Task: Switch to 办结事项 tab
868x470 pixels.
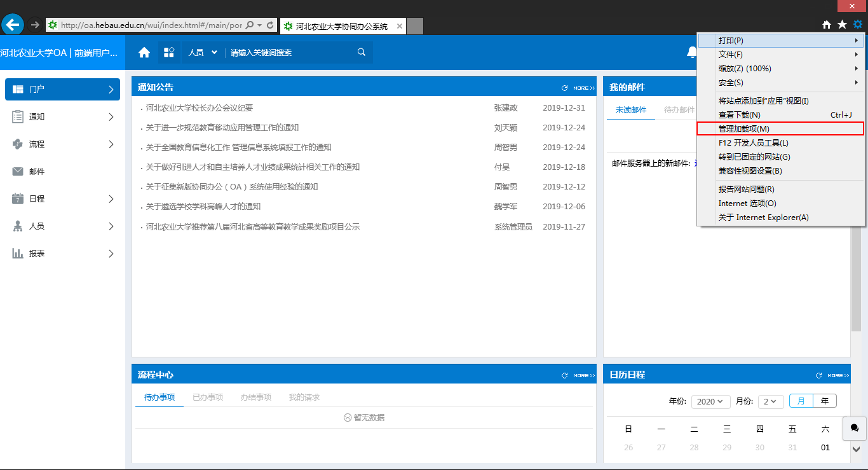Action: click(255, 397)
